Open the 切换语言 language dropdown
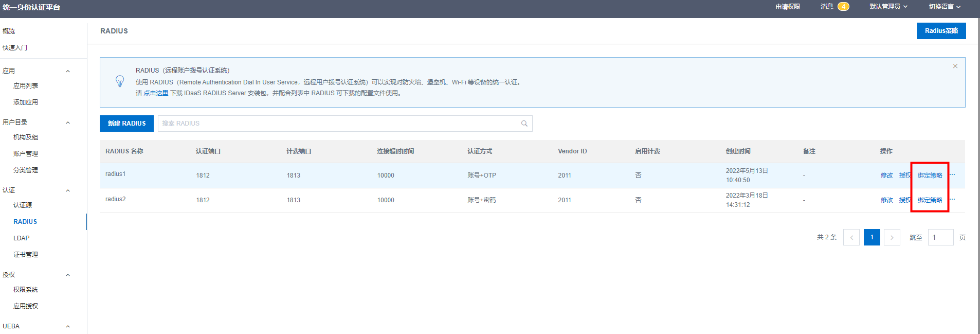Screen dimensions: 980x334 tap(944, 7)
